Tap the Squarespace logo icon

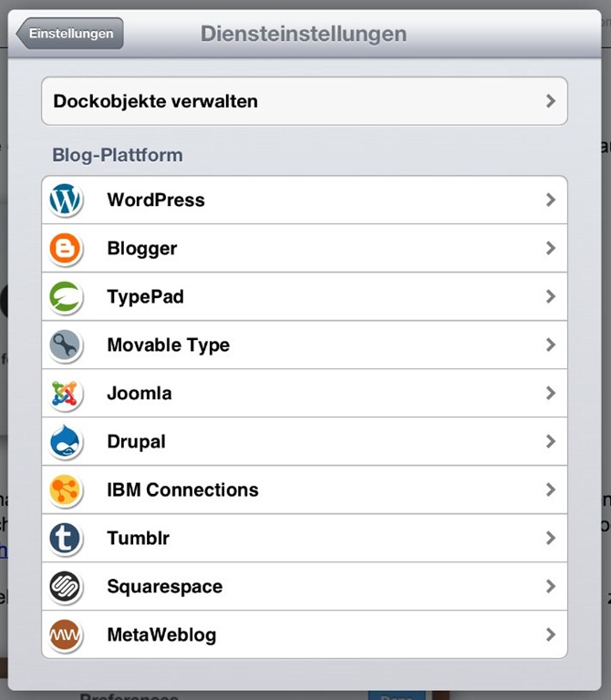pyautogui.click(x=66, y=586)
